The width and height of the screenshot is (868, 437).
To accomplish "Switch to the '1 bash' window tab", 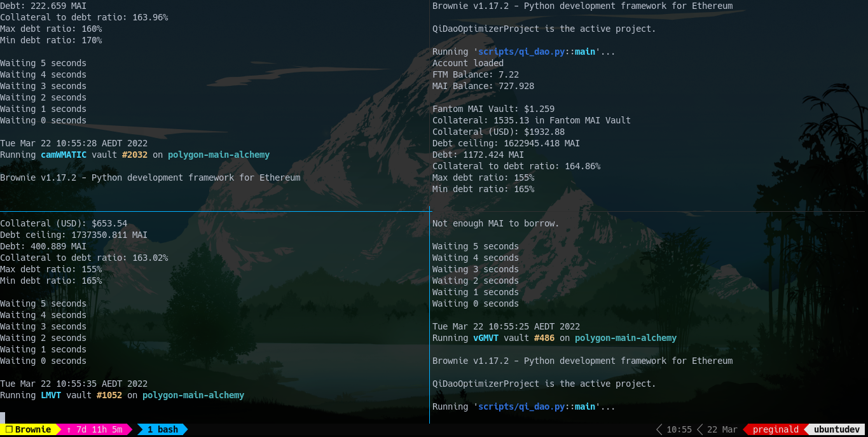I will (x=163, y=429).
